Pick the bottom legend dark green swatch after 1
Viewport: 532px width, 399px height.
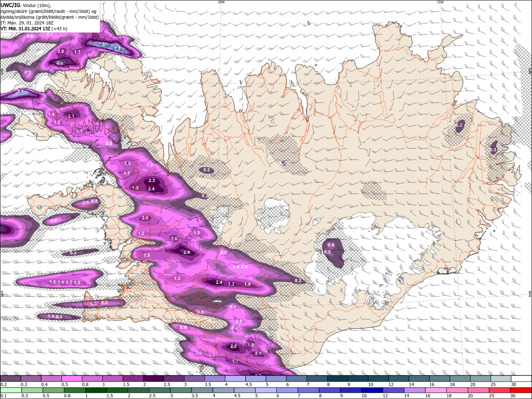(96, 390)
